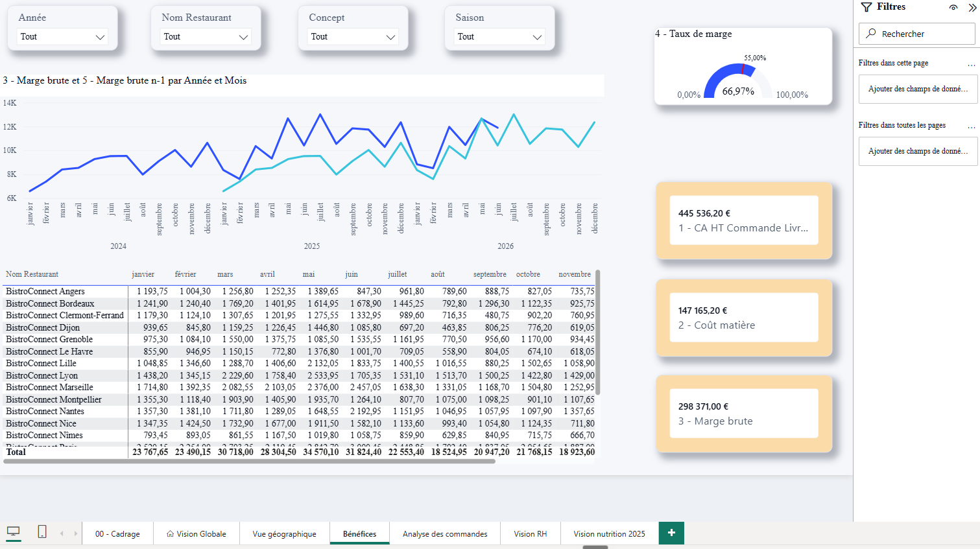980x549 pixels.
Task: Select the BistroConnect Nîmes row name
Action: 44,436
